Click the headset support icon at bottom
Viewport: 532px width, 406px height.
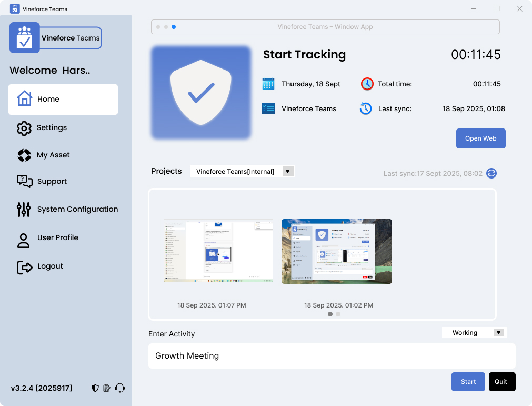click(x=120, y=388)
